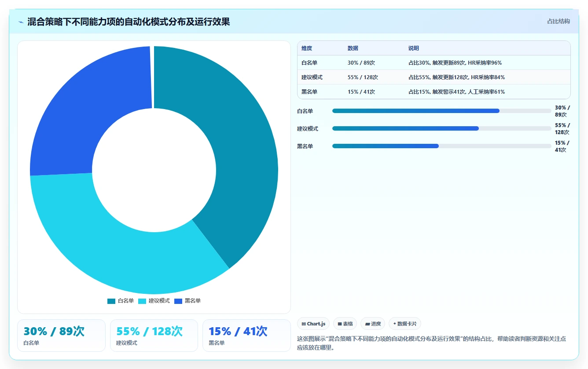588x369 pixels.
Task: Toggle the 建议模式 legend color swatch
Action: pos(142,301)
